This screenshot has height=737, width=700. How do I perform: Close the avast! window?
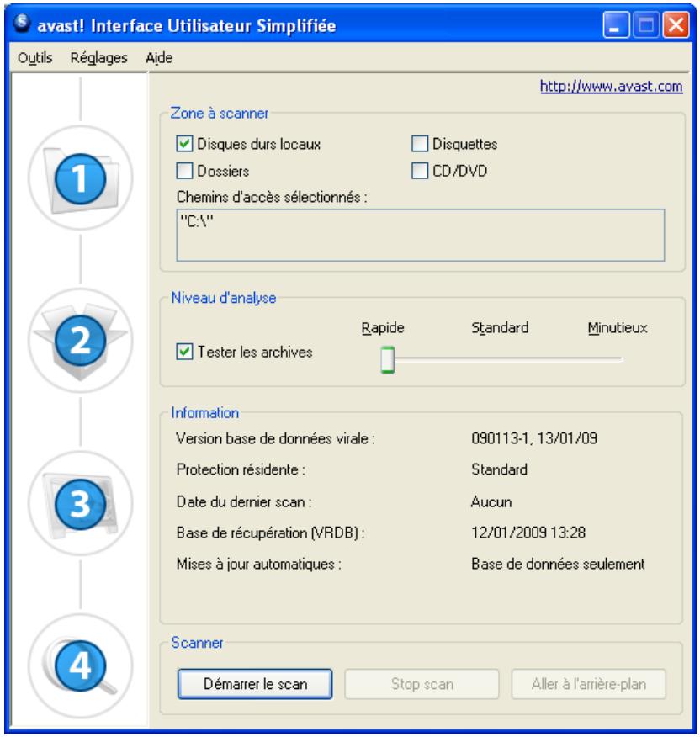point(676,24)
